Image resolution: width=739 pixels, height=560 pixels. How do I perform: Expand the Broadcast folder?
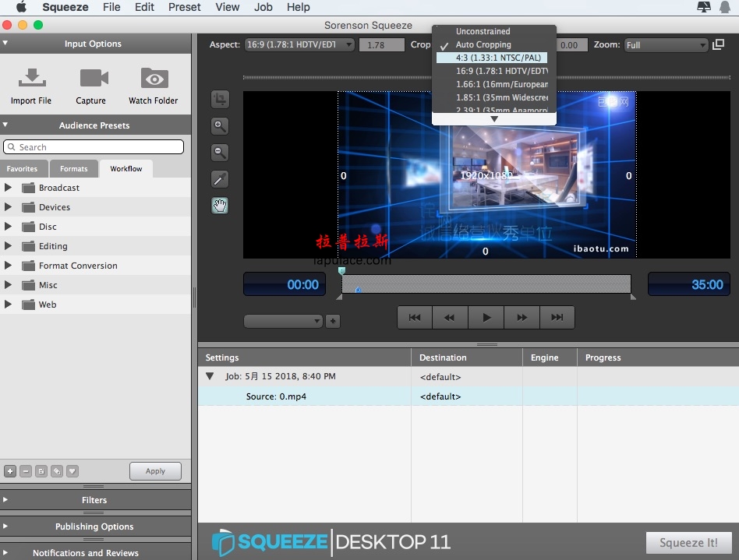point(8,188)
